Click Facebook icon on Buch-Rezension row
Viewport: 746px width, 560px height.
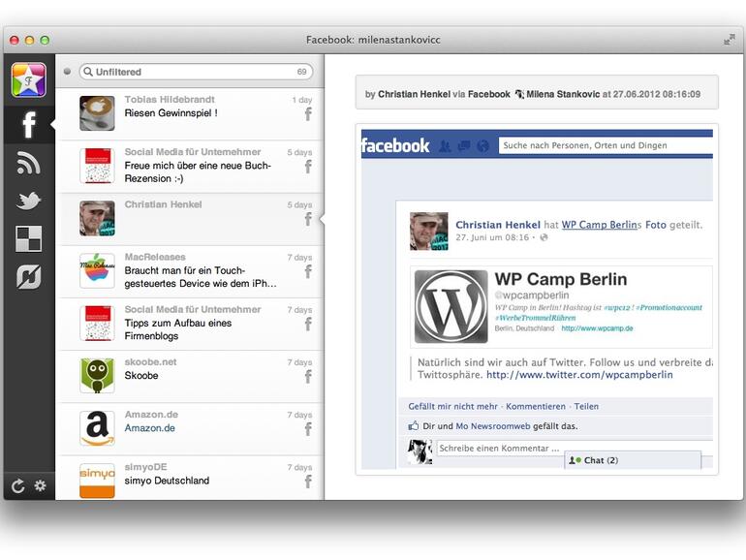click(308, 167)
